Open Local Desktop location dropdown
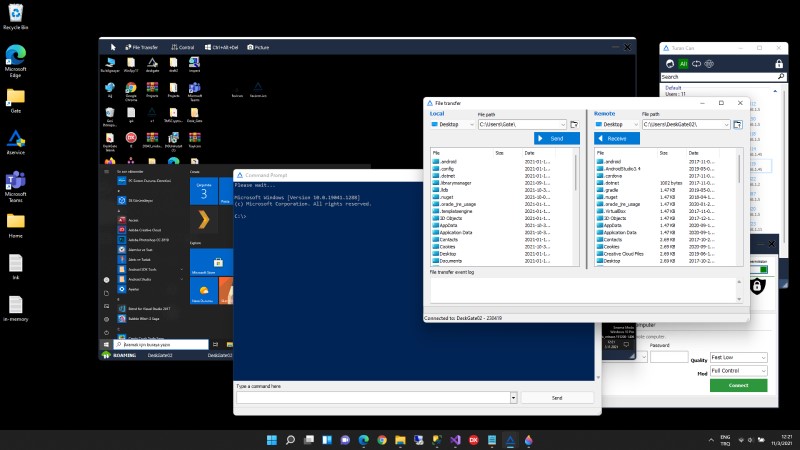This screenshot has width=800, height=450. point(453,124)
